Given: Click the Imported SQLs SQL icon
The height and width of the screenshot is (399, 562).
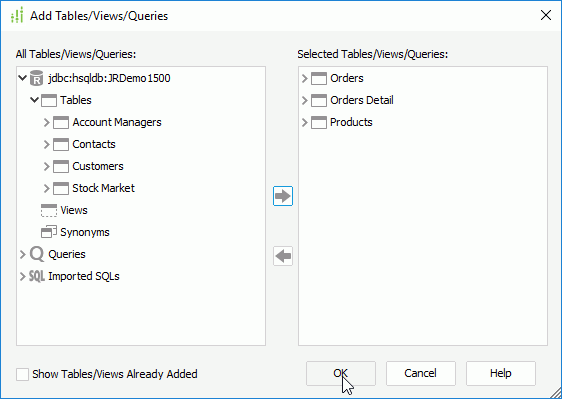Looking at the screenshot, I should pyautogui.click(x=37, y=276).
